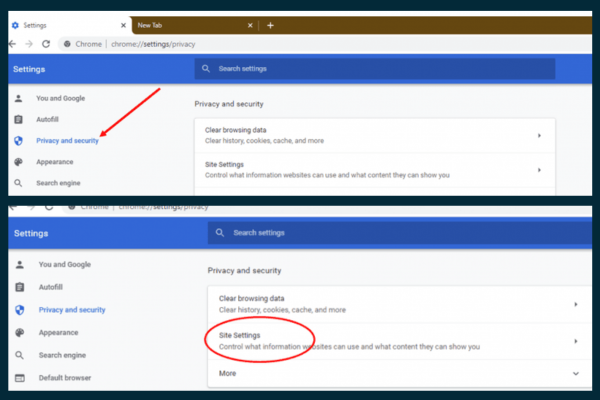Open a new tab with plus button
This screenshot has height=400, width=600.
pos(270,25)
